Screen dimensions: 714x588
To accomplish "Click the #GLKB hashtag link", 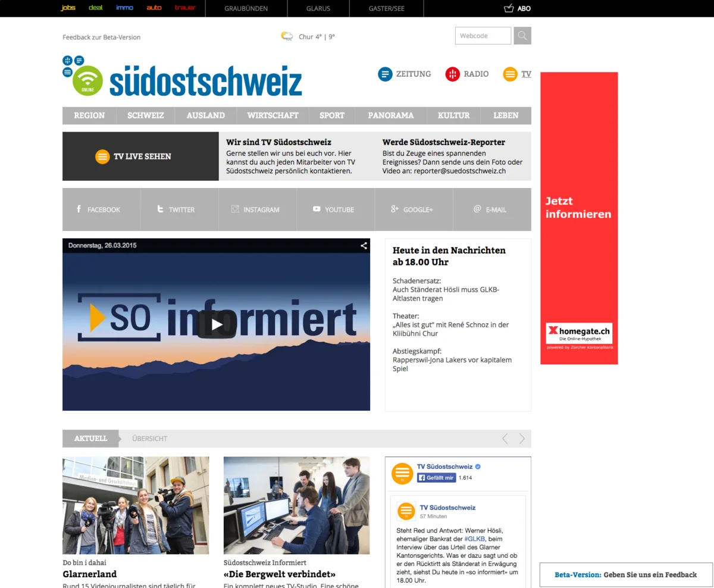I will (x=476, y=538).
